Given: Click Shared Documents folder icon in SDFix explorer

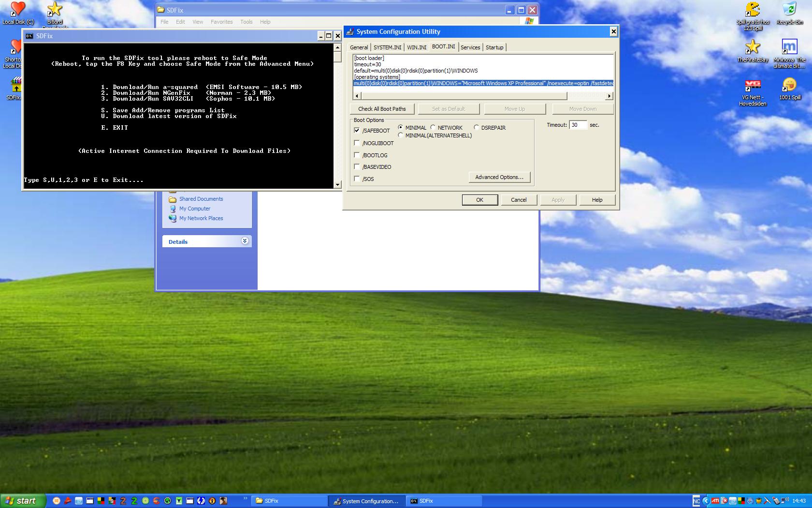Looking at the screenshot, I should pos(173,199).
